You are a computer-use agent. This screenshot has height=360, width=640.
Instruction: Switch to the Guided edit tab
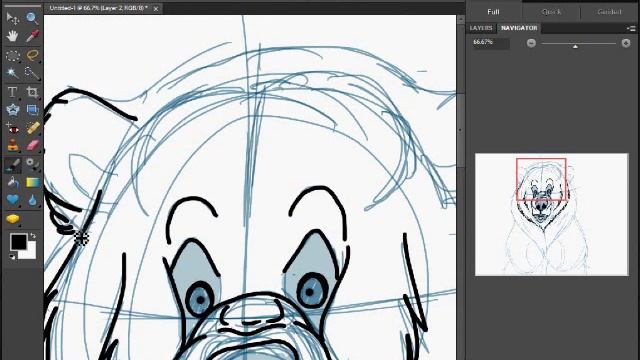(609, 12)
